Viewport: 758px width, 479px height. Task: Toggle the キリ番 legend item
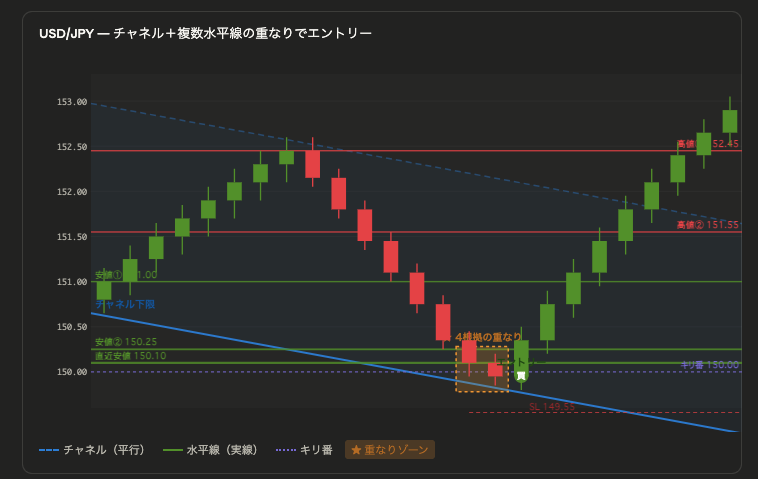[x=303, y=450]
